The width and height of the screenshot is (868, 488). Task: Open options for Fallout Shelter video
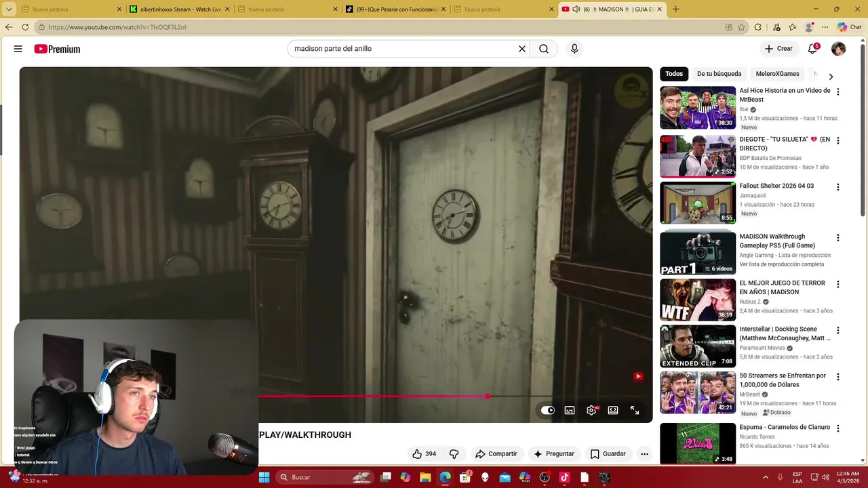[x=838, y=186]
